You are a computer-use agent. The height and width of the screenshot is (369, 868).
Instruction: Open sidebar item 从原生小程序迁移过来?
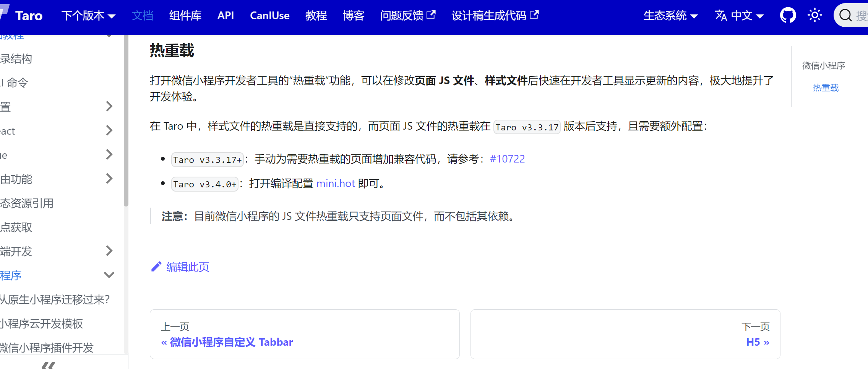click(55, 299)
